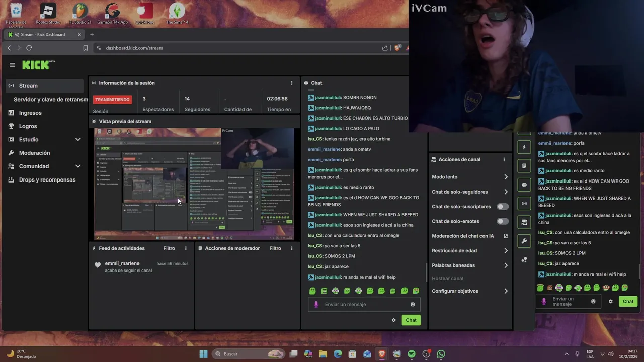This screenshot has height=362, width=644.
Task: Toggle Chat de solo-emotes switch
Action: coord(503,221)
